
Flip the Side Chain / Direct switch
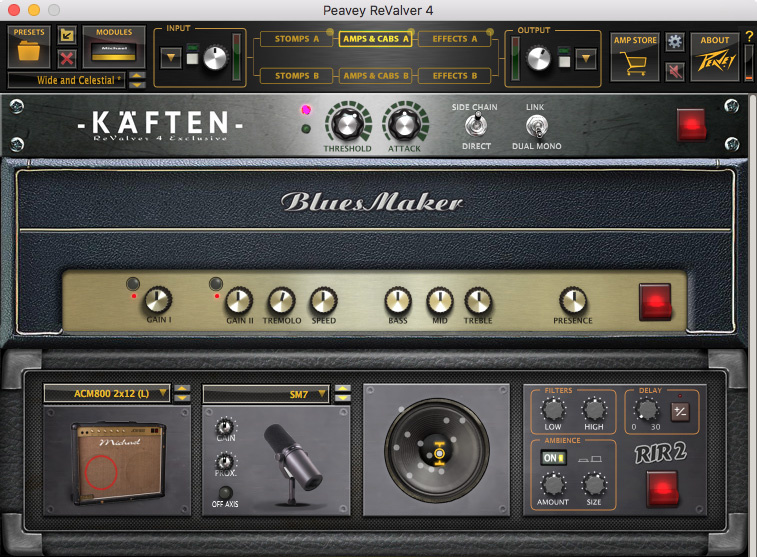point(476,125)
